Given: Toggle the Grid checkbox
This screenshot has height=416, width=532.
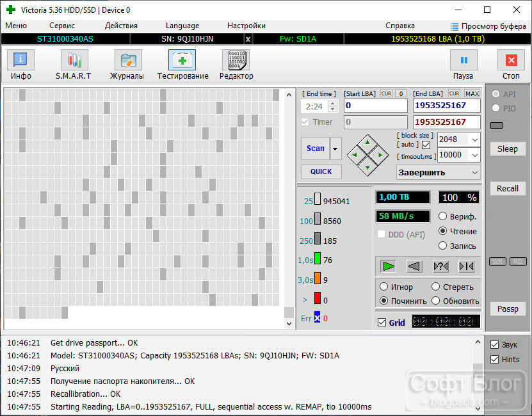Looking at the screenshot, I should [382, 323].
